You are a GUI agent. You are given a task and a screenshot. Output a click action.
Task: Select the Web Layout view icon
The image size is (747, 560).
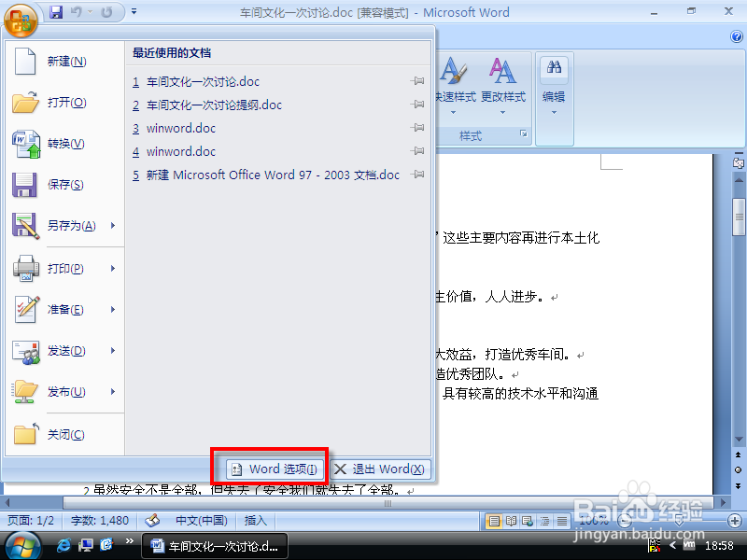click(x=527, y=521)
